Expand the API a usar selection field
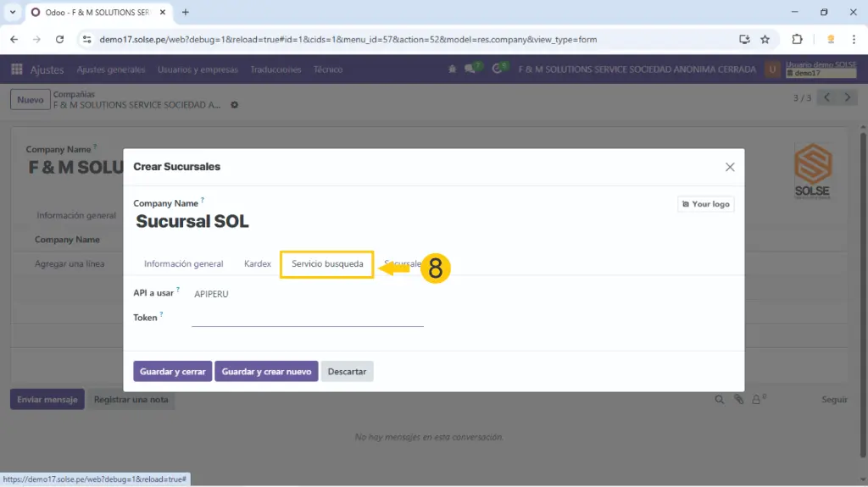The width and height of the screenshot is (868, 487). (x=307, y=294)
